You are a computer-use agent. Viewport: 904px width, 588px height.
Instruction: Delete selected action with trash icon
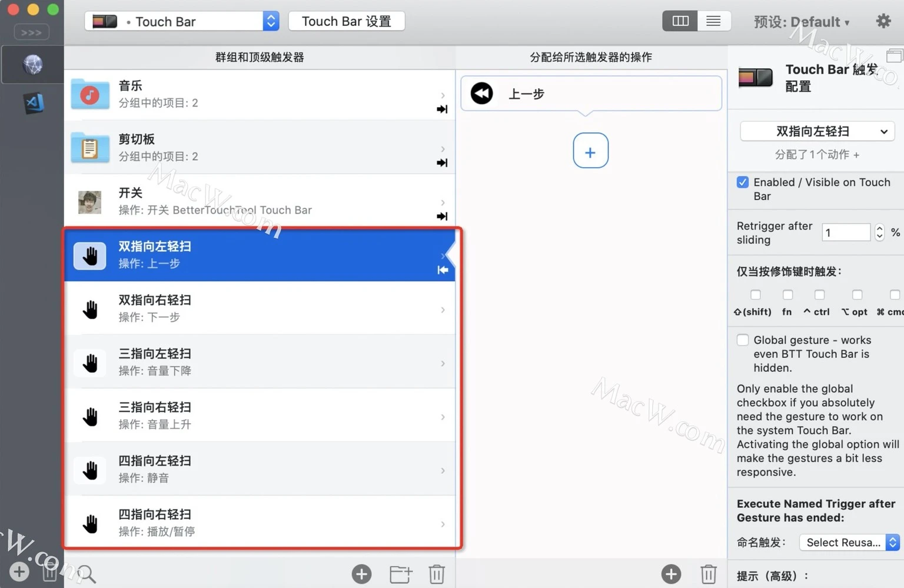tap(709, 574)
